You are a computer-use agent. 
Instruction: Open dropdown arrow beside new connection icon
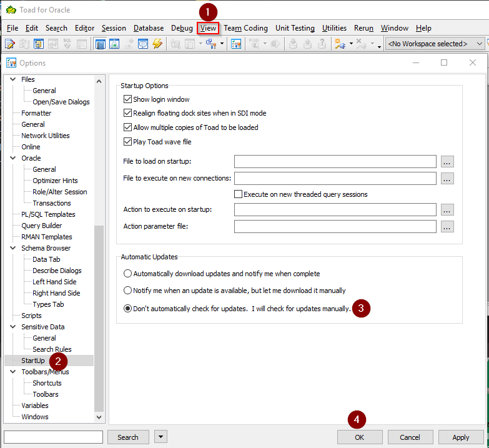coord(351,44)
